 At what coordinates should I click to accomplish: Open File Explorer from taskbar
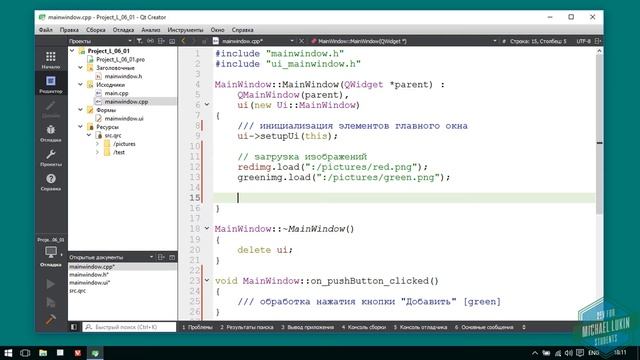coord(43,353)
